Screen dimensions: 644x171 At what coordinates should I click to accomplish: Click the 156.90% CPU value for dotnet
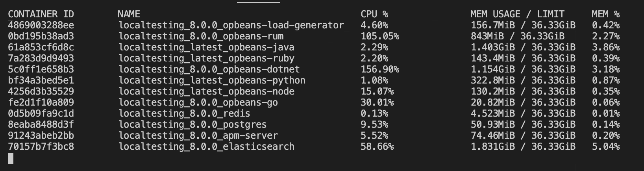tap(380, 69)
